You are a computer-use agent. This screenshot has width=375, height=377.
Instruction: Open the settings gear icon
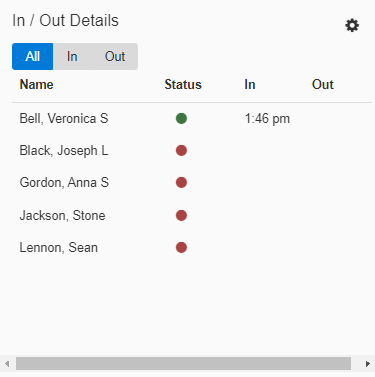(x=352, y=25)
